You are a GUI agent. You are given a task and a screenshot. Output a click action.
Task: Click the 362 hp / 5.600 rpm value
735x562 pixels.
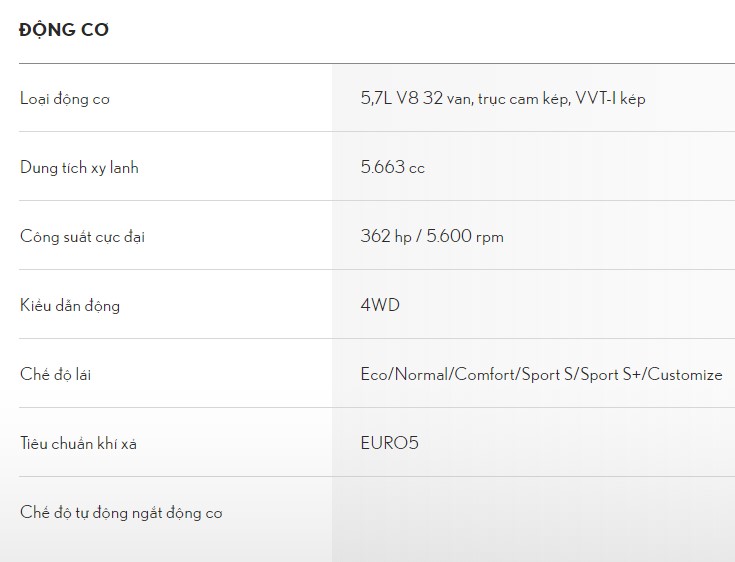click(432, 236)
